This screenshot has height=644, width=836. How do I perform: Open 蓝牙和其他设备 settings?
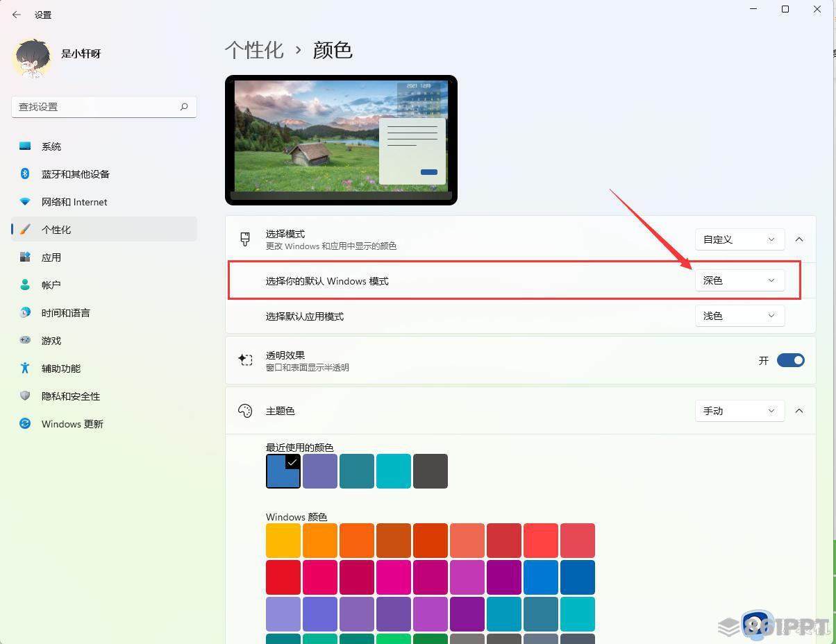pos(104,174)
